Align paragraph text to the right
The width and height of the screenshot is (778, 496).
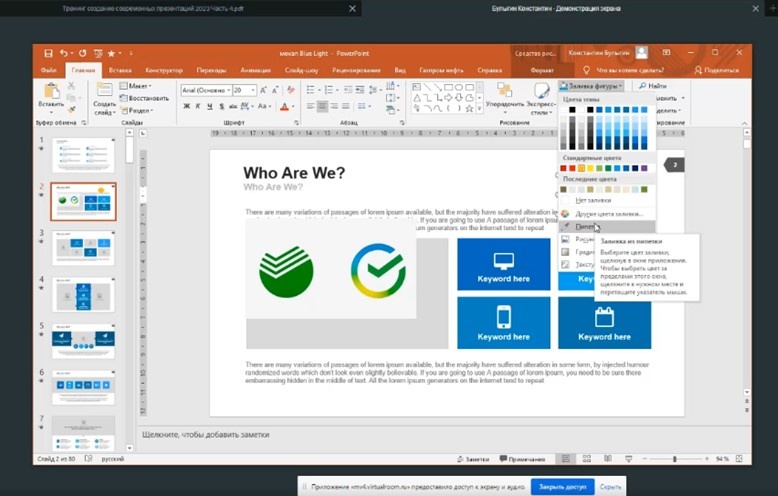(334, 106)
